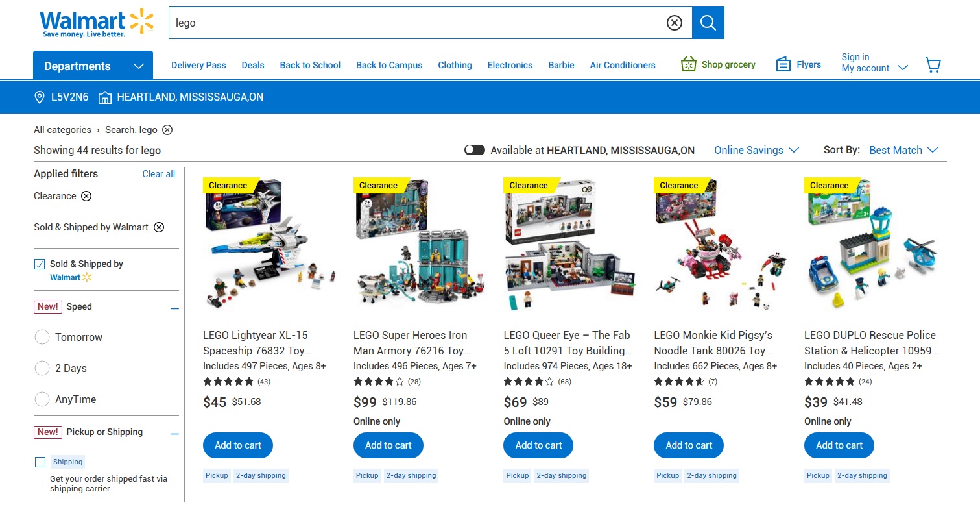Open the Electronics menu item
Viewport: 980px width, 520px height.
(x=510, y=65)
